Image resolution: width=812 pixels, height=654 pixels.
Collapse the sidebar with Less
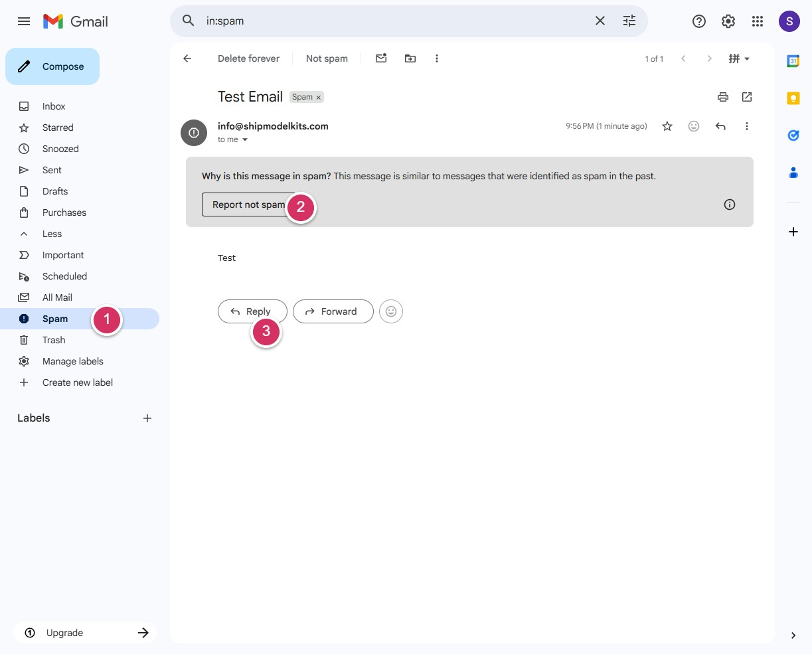click(52, 234)
